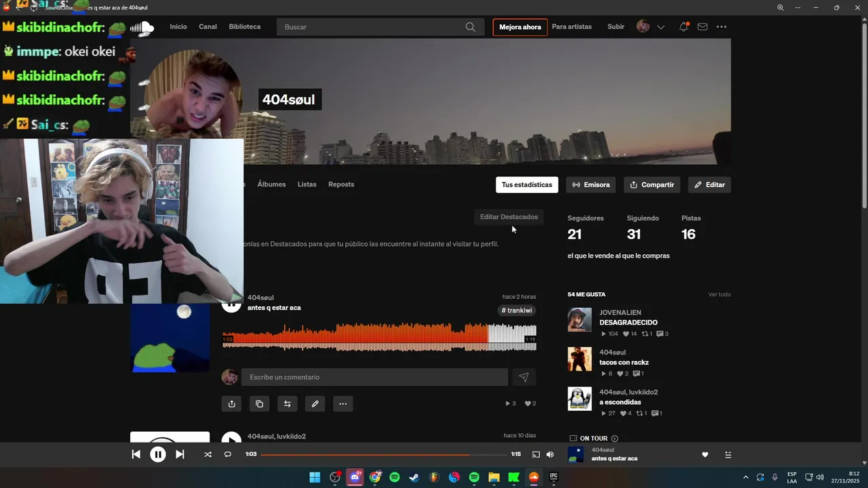Click the page vertical scrollbar
Viewport: 868px width, 488px height.
[x=864, y=115]
